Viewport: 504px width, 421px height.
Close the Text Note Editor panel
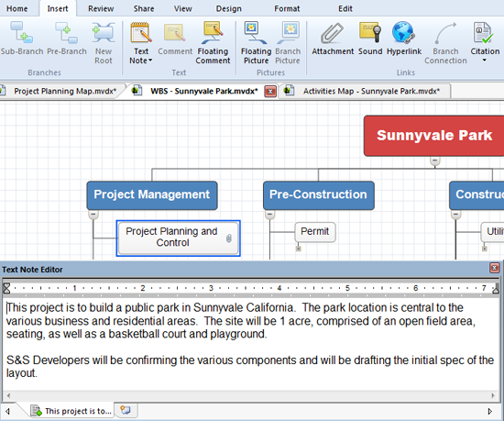(x=494, y=268)
